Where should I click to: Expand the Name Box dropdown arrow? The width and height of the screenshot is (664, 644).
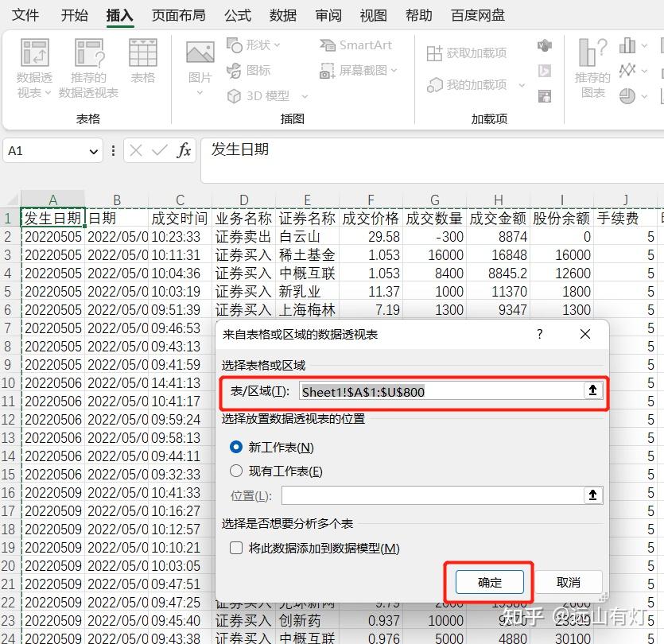click(94, 151)
